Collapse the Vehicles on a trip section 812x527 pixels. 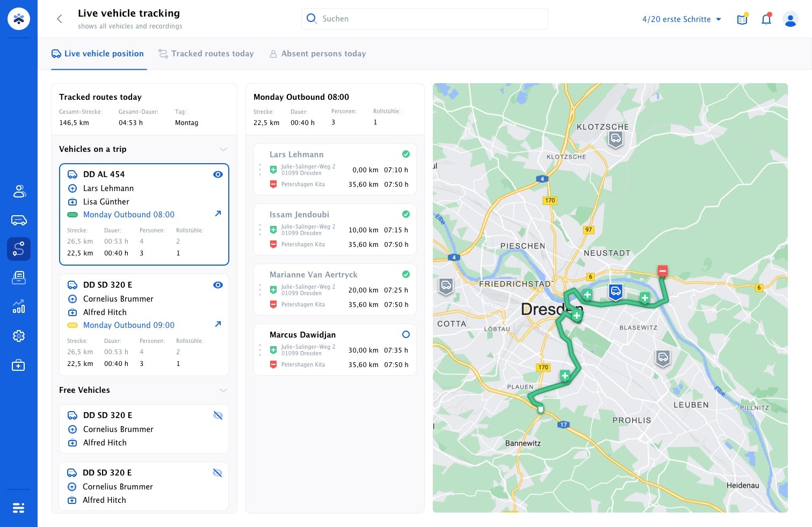coord(223,149)
